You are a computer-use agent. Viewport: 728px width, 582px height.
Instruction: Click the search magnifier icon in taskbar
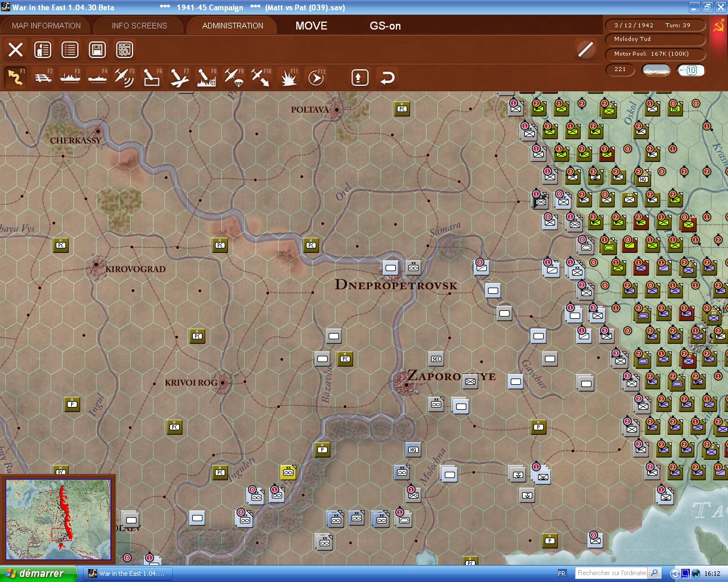pyautogui.click(x=655, y=573)
